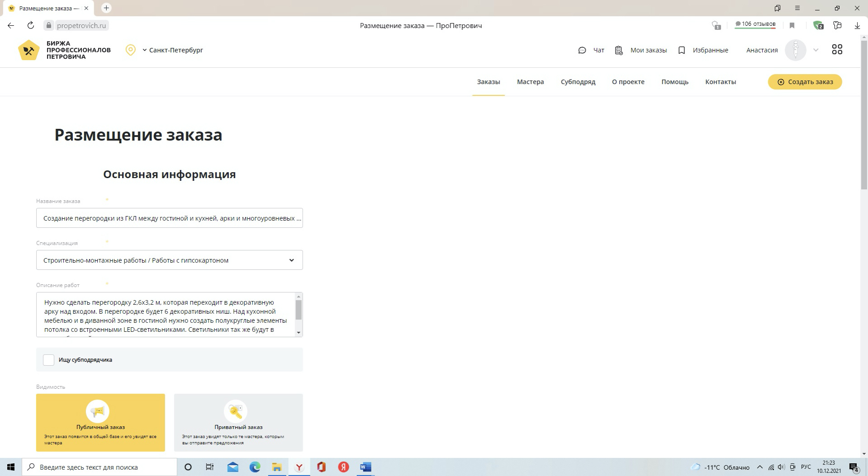
Task: Open the red Yandex icon on taskbar
Action: click(343, 467)
